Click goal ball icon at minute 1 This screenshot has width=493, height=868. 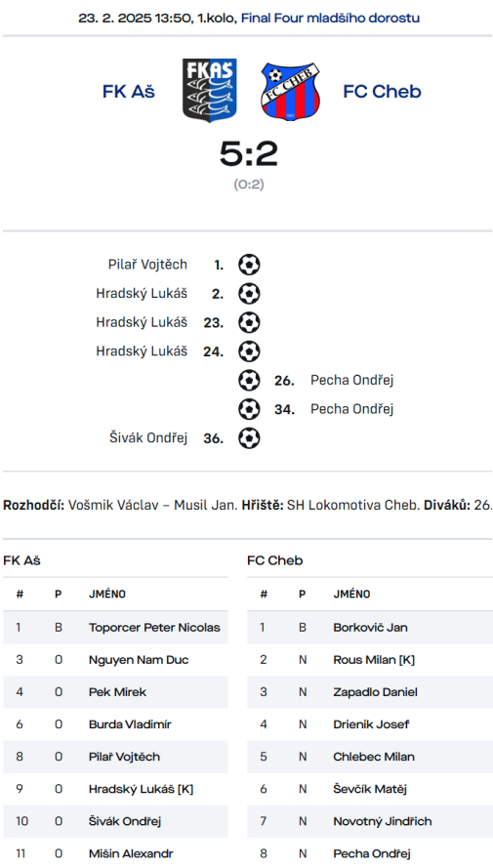point(249,265)
